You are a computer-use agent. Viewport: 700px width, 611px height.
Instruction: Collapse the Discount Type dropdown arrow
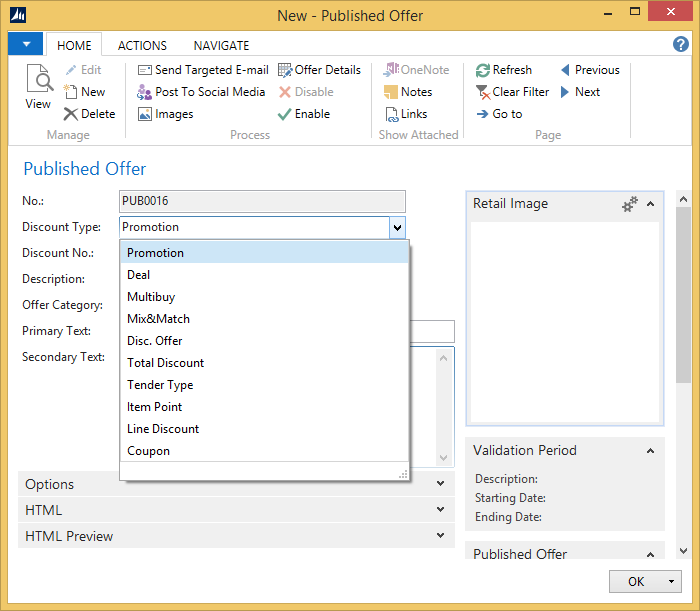[397, 228]
